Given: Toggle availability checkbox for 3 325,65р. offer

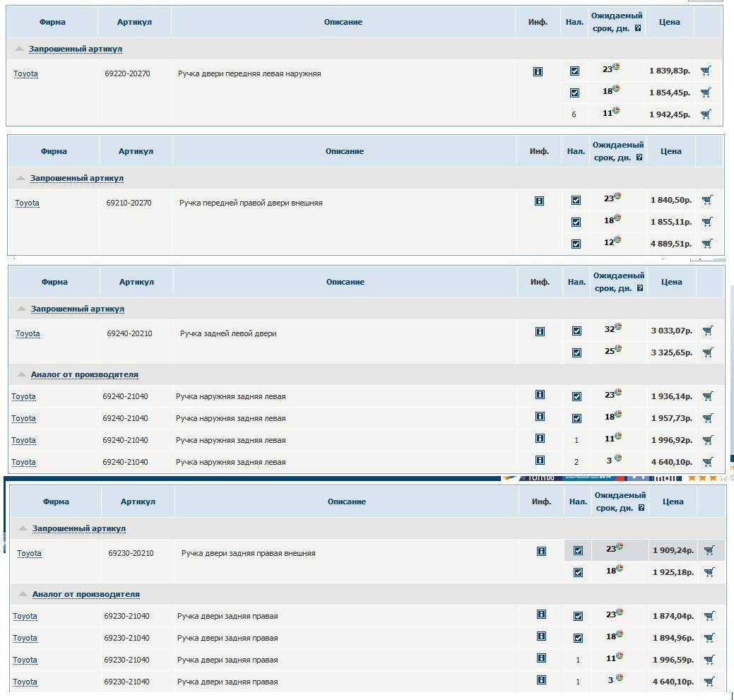Looking at the screenshot, I should 576,352.
